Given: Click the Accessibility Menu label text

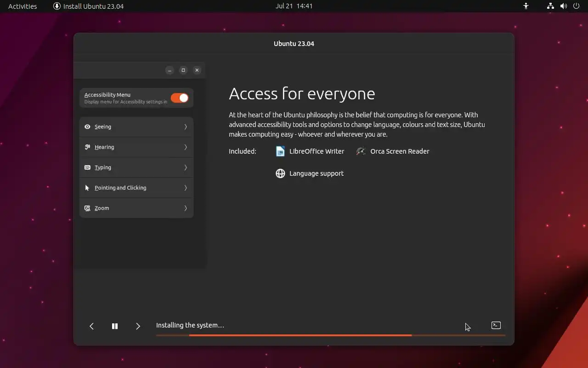Looking at the screenshot, I should click(x=107, y=95).
